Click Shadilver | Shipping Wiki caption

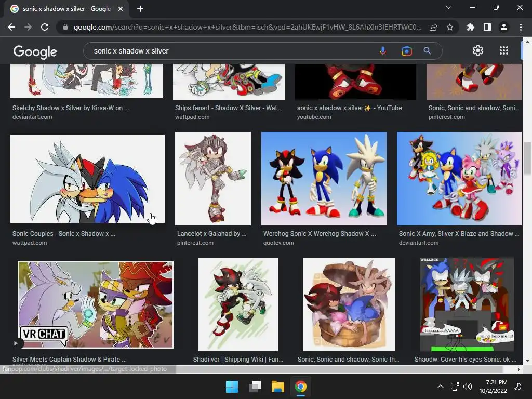[238, 360]
